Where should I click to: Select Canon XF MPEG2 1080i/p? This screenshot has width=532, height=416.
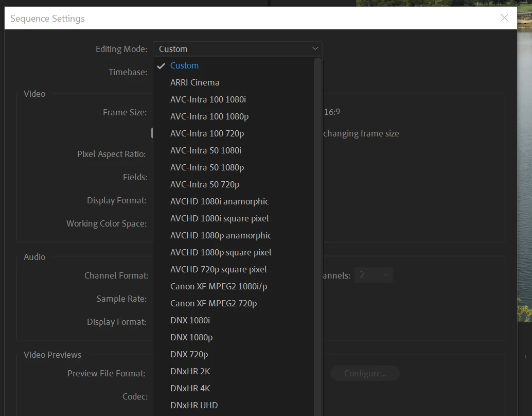(x=234, y=286)
